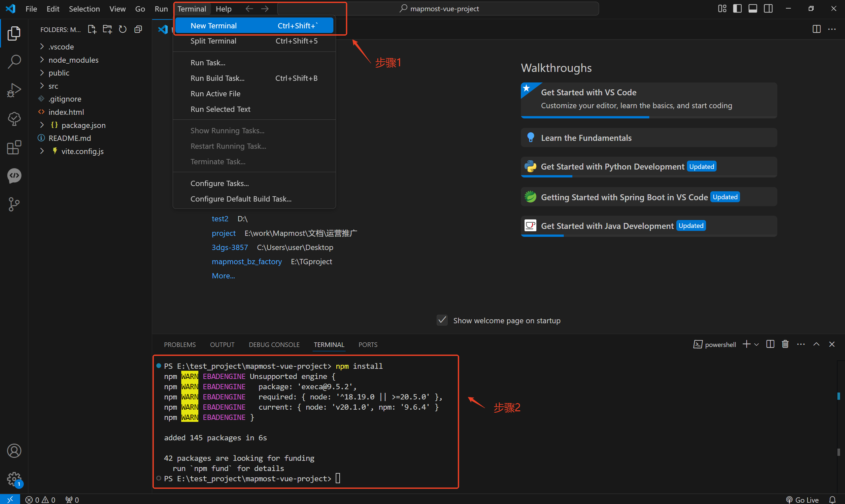Open recent project test2
The height and width of the screenshot is (504, 845).
point(220,219)
